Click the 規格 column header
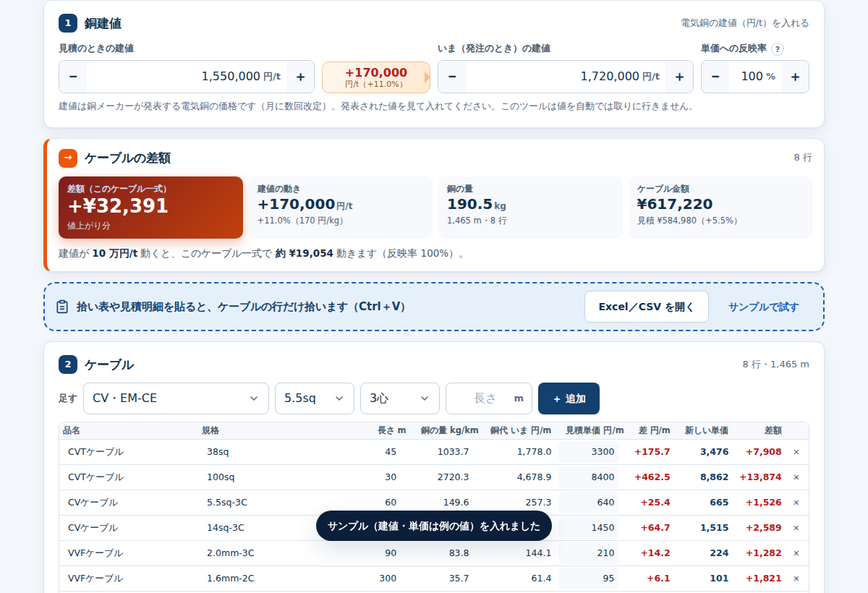Screen dimensions: 868x593 [x=210, y=430]
